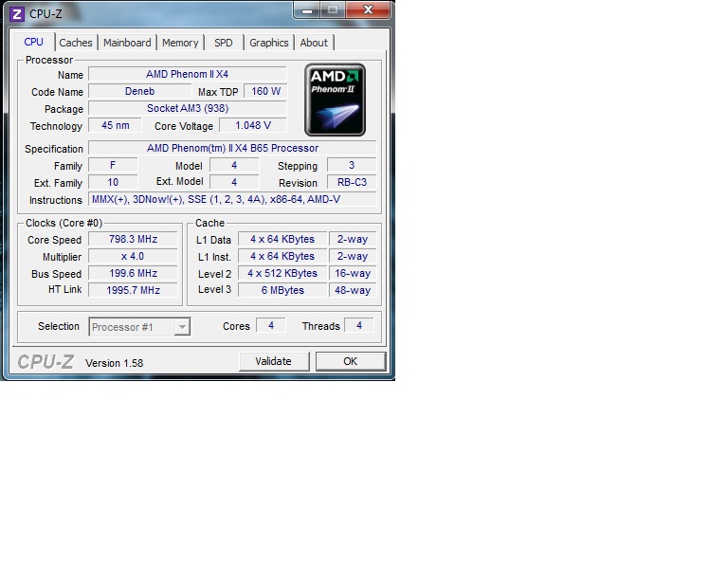
Task: Go to the SPD tab
Action: (x=224, y=43)
